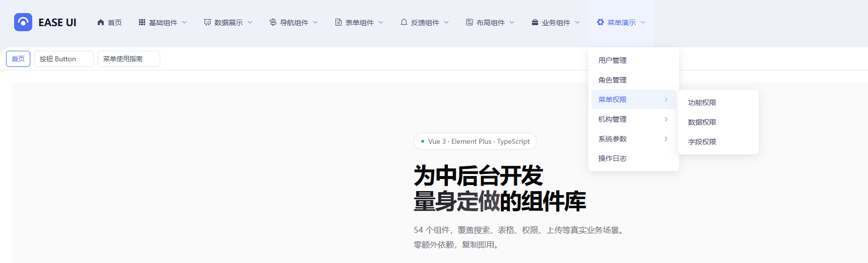Click the layout icon of 布局组件
Screen dimensions: 868x263
pos(470,22)
